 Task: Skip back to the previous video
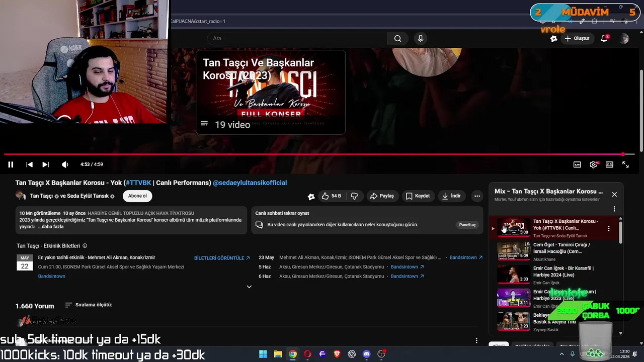[x=29, y=164]
